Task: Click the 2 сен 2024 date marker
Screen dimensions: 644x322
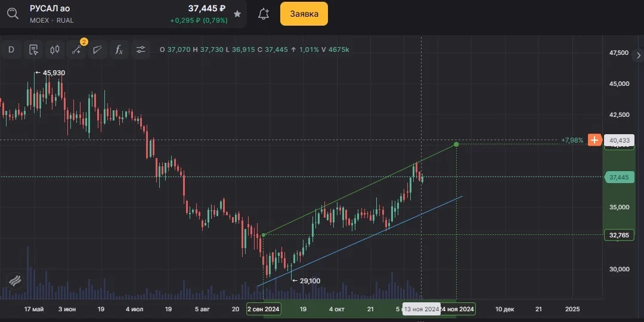Action: (x=264, y=309)
